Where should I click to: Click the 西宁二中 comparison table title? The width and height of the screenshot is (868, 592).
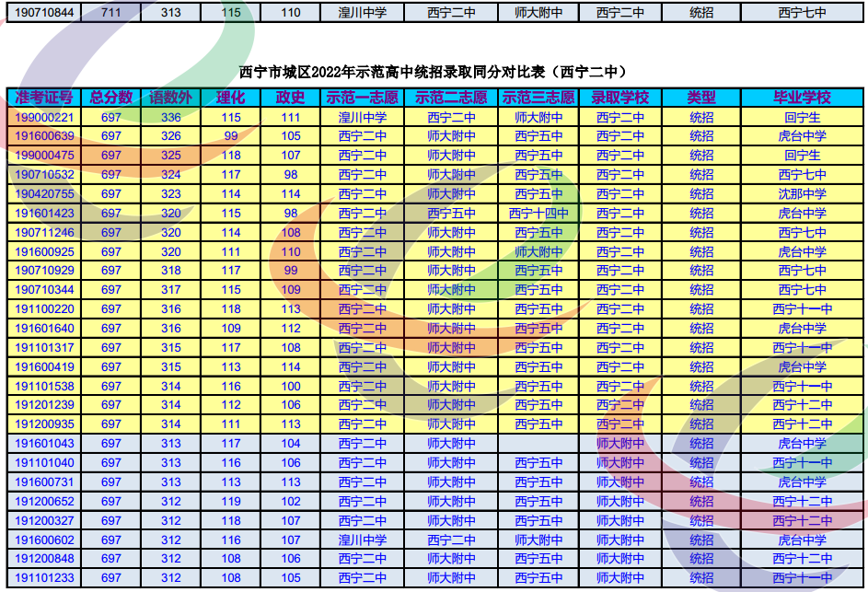pos(433,72)
